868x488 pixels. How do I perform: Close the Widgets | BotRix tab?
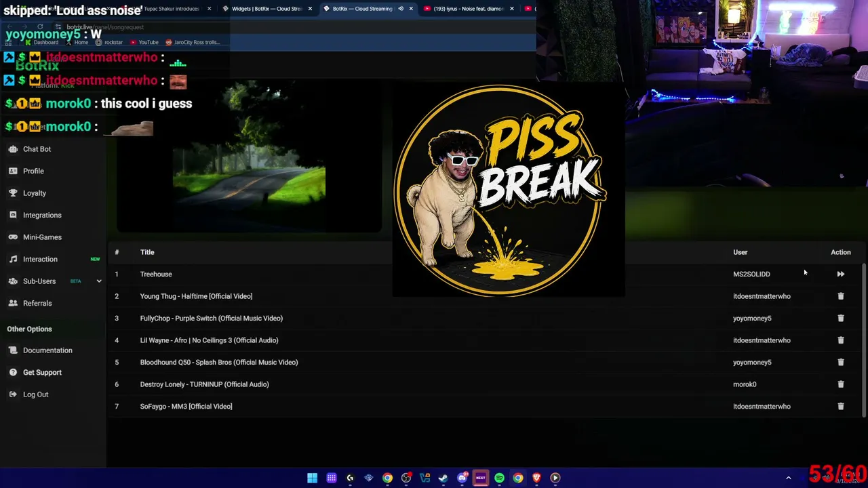(x=310, y=9)
